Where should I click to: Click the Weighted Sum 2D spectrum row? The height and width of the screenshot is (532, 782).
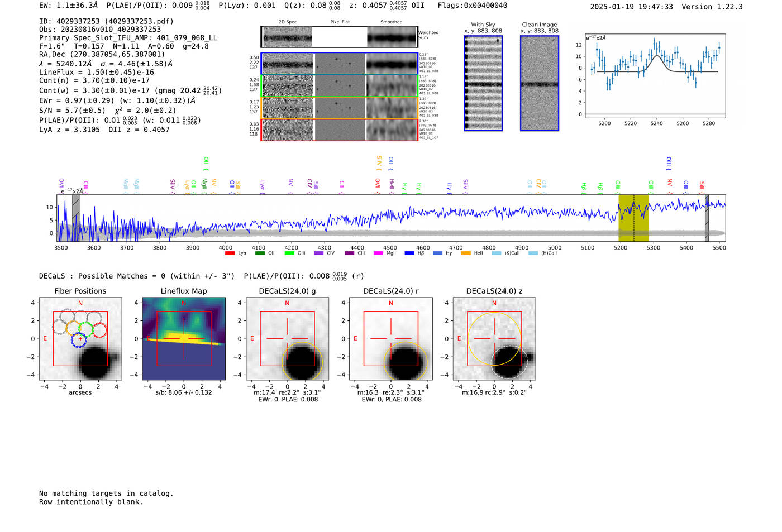tap(340, 37)
